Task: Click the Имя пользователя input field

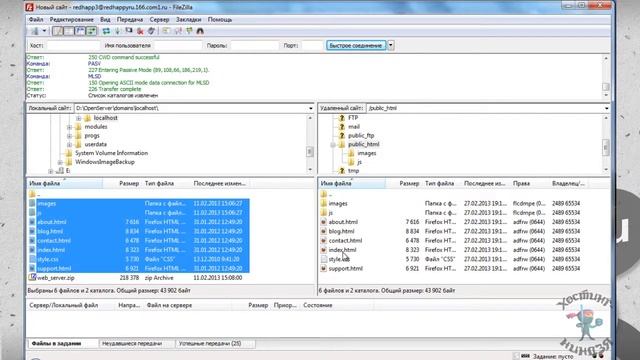Action: pos(178,46)
